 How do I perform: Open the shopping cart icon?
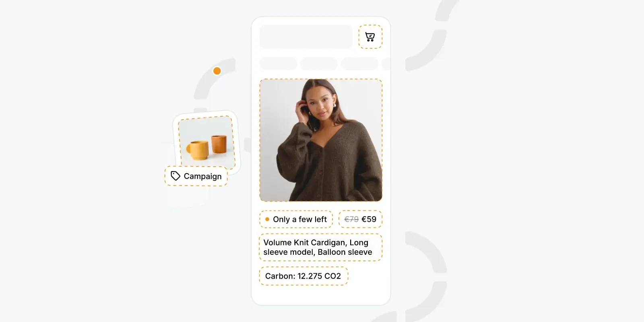(x=370, y=37)
